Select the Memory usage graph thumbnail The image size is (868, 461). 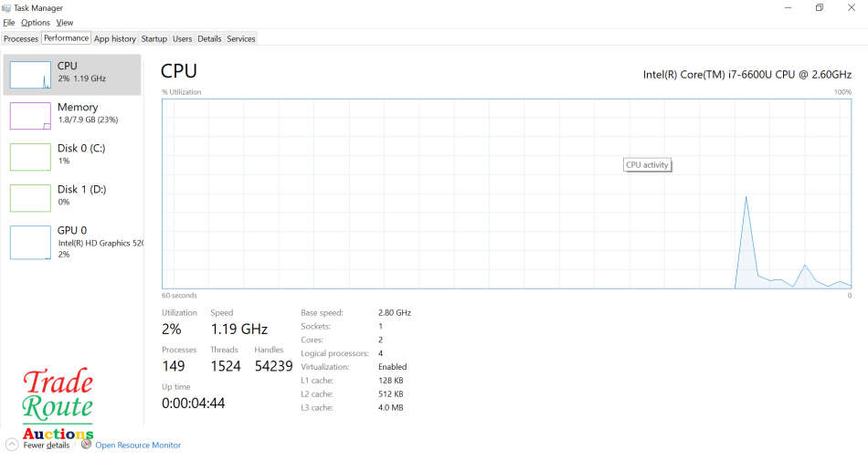point(30,116)
